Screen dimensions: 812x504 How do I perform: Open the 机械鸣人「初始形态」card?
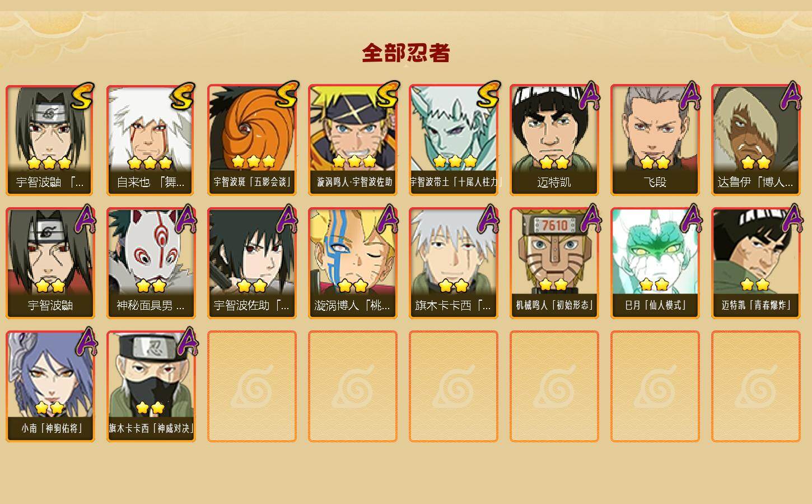[554, 263]
